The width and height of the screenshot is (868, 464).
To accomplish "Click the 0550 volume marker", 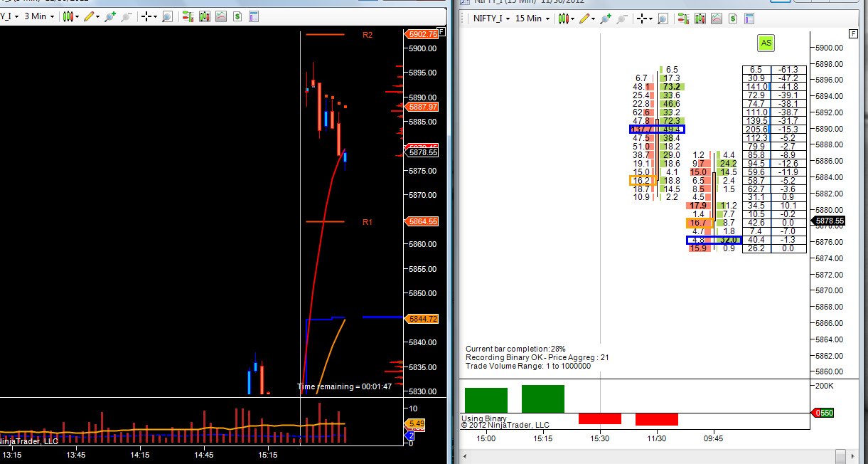I will (823, 413).
